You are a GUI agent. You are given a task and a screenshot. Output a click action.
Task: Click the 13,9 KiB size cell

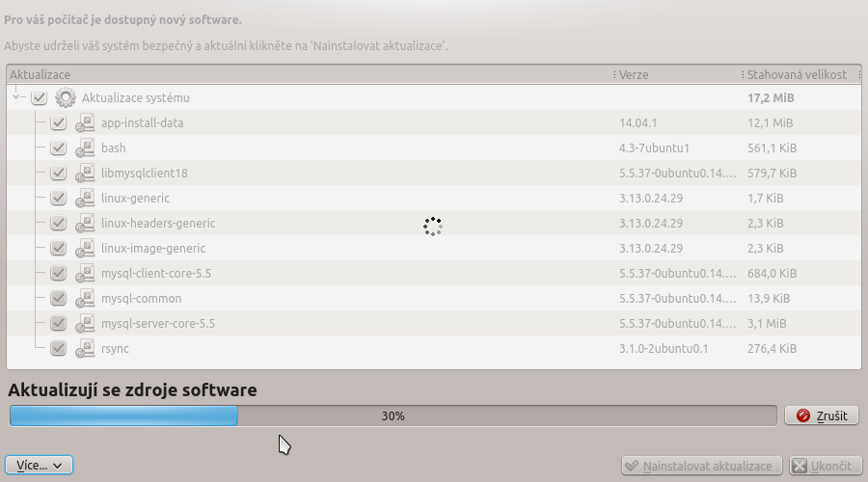tap(769, 298)
